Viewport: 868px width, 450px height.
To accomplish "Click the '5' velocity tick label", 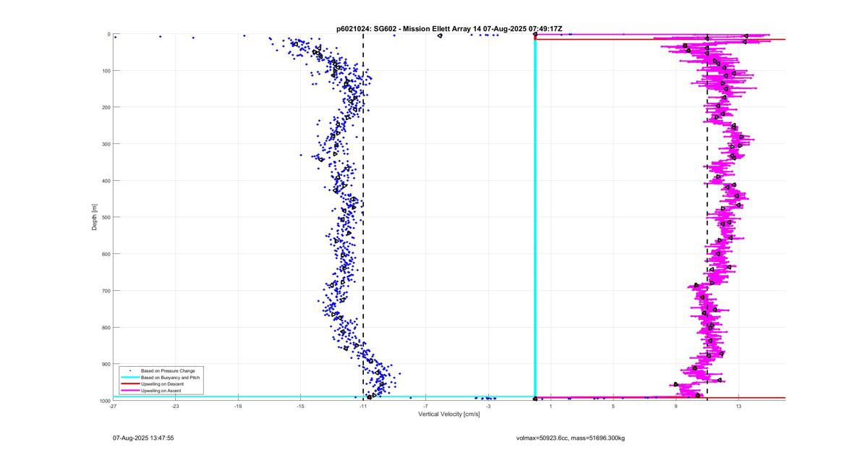I will [613, 407].
